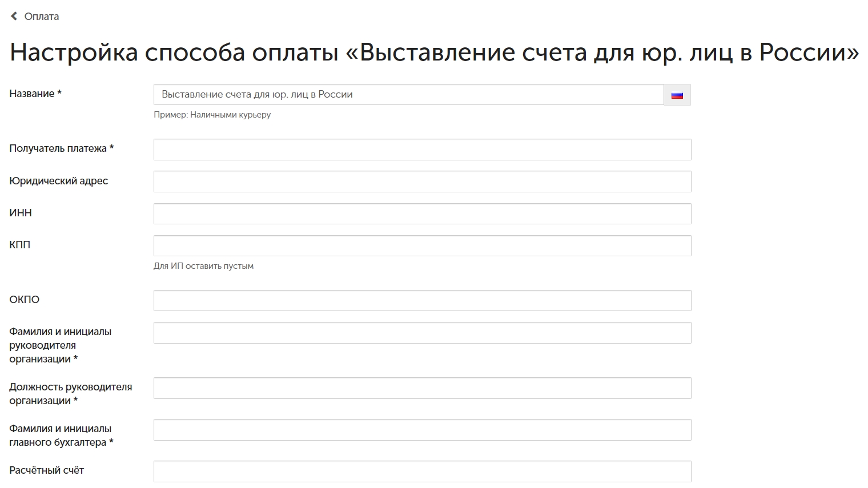
Task: Click the hint Для ИП оставить пустым
Action: pyautogui.click(x=203, y=266)
